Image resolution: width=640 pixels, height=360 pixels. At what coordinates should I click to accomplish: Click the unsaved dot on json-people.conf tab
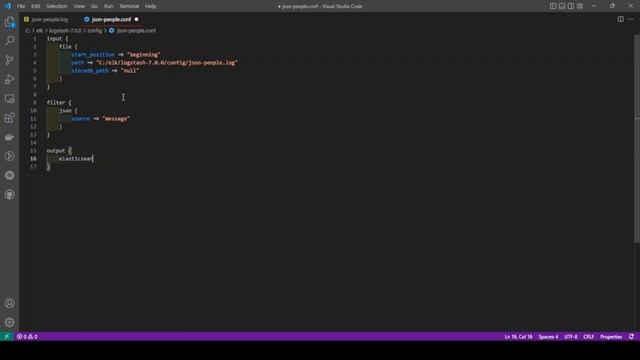tap(136, 19)
